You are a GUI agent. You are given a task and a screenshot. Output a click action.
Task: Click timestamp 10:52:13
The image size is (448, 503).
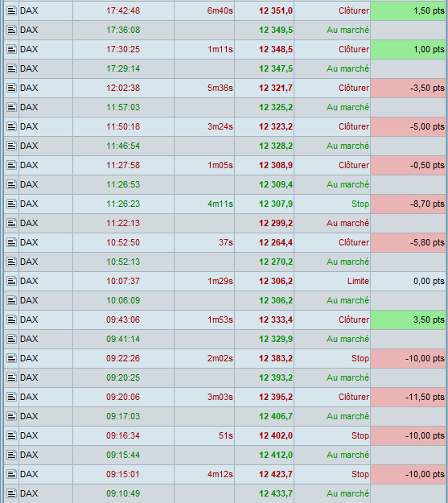click(123, 262)
